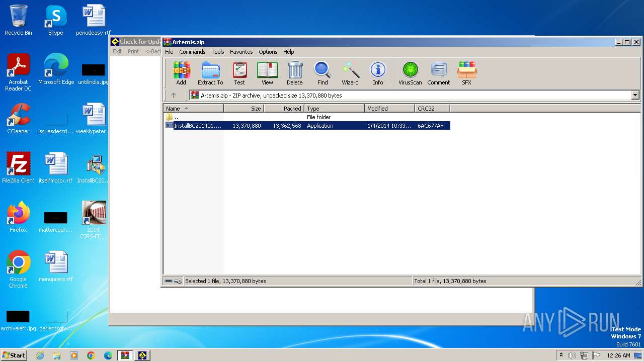
Task: Sort by Packed column header
Action: click(x=284, y=109)
